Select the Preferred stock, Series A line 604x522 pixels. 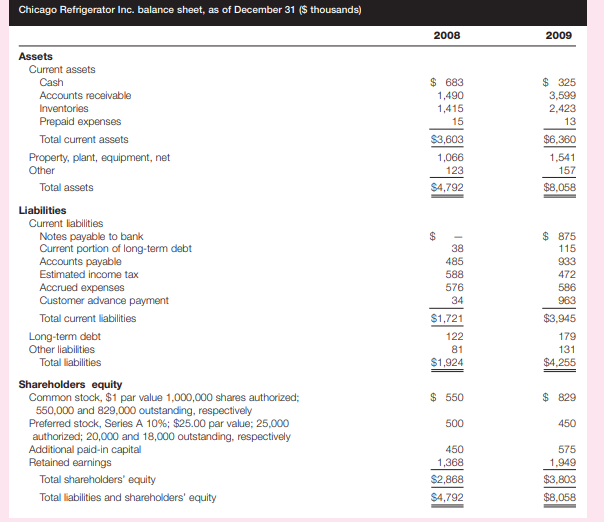point(160,430)
